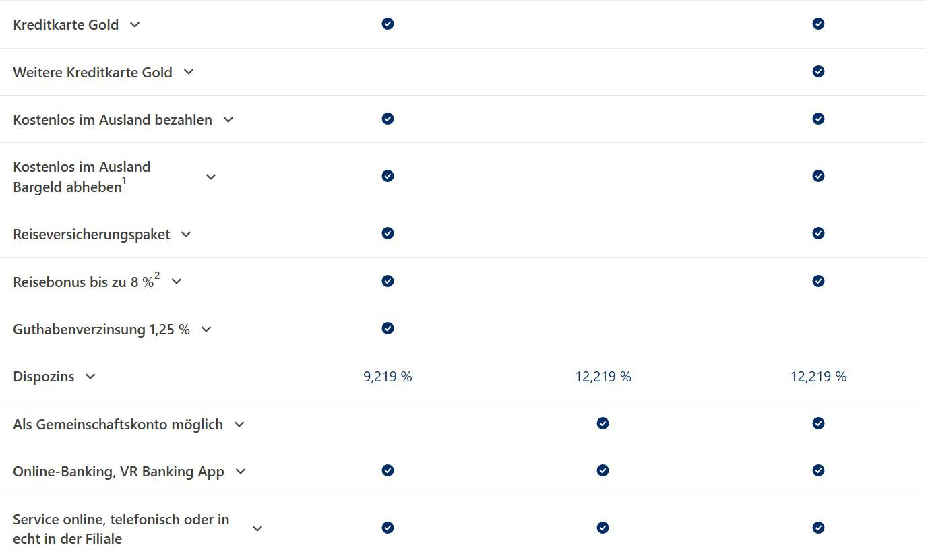Click first-column checkmark for Kreditkarte Gold
The width and height of the screenshot is (926, 560).
click(388, 24)
